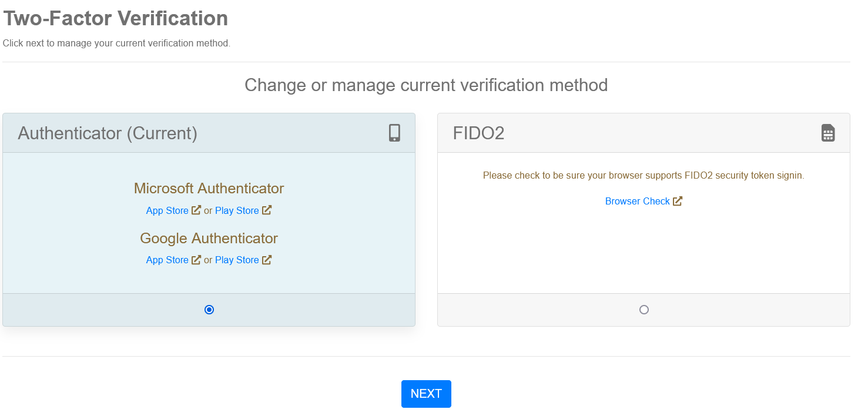Click the NEXT button
This screenshot has height=416, width=868.
click(426, 394)
